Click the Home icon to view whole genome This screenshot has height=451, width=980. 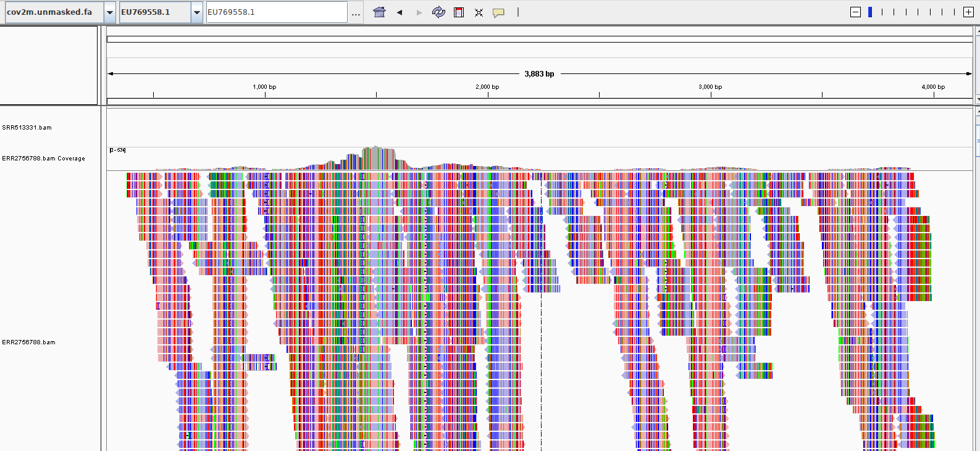tap(380, 12)
